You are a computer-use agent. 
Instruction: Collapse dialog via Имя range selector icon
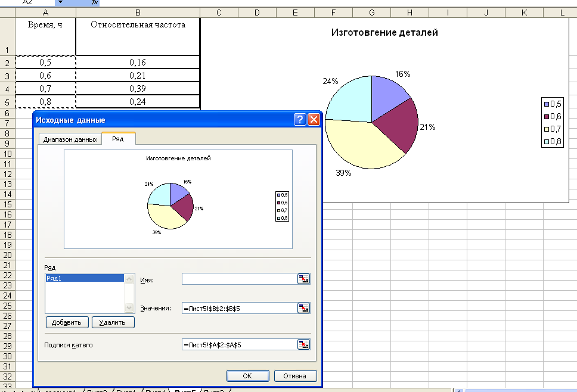[303, 279]
